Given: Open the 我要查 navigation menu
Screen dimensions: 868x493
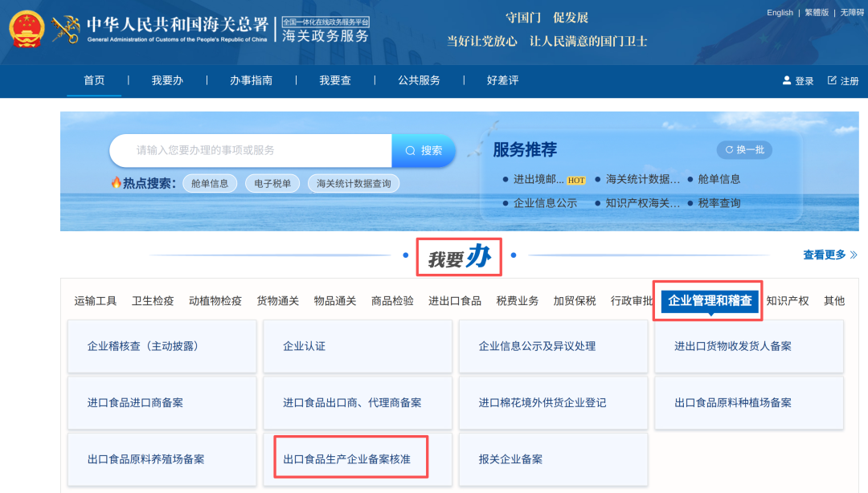Looking at the screenshot, I should point(335,80).
